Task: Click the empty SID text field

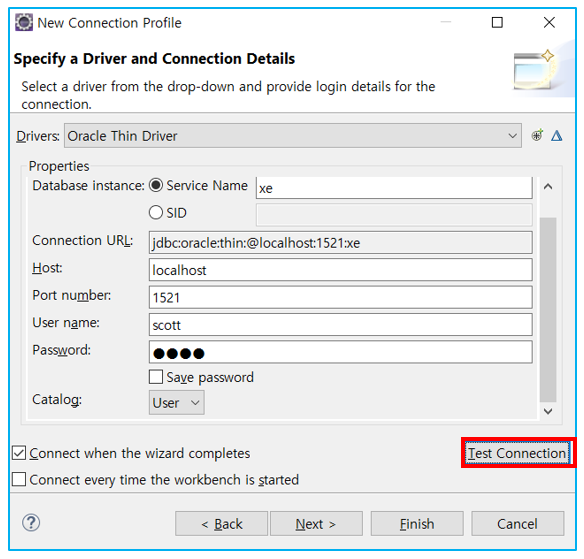Action: point(394,215)
